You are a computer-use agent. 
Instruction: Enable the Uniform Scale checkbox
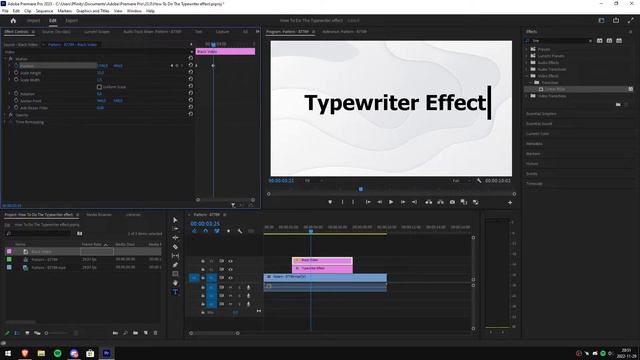pos(99,87)
